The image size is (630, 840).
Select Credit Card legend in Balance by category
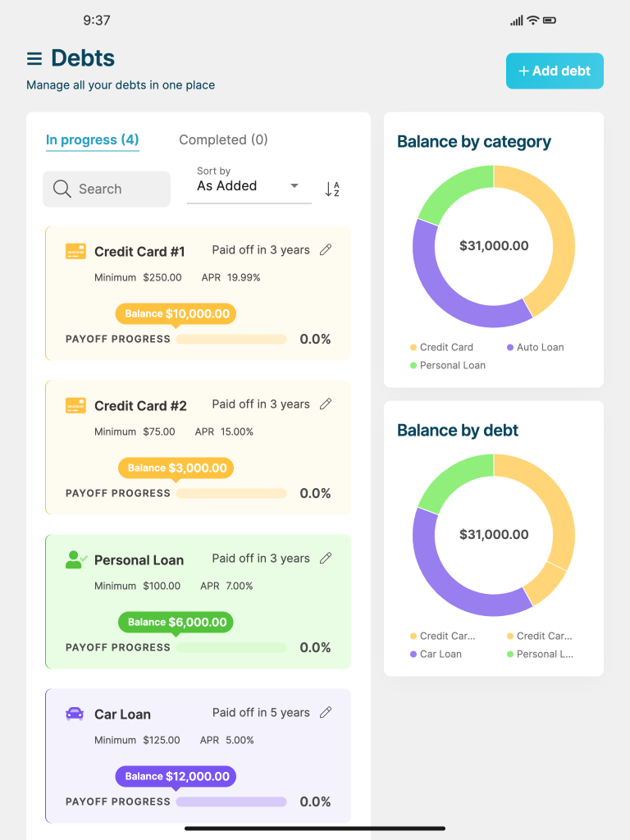[x=441, y=347]
